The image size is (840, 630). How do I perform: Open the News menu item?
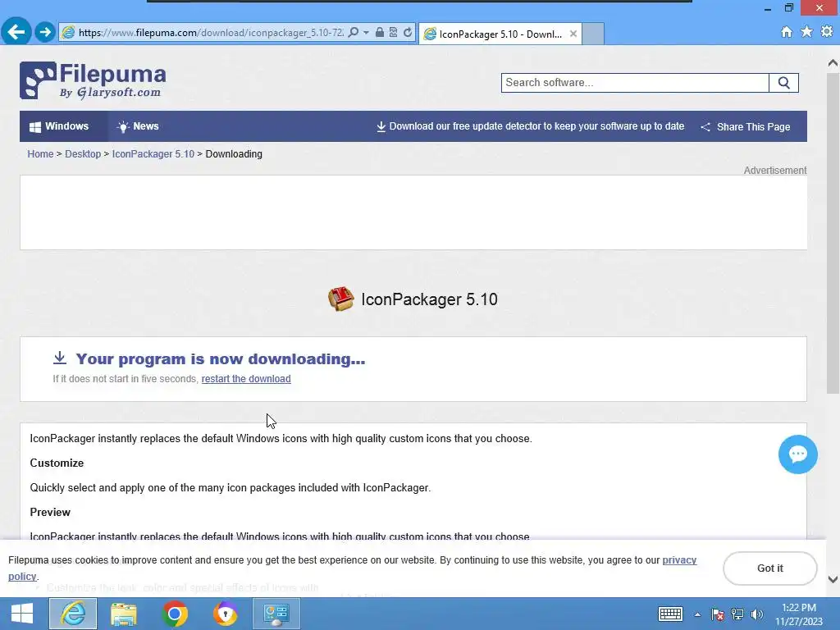pyautogui.click(x=138, y=126)
